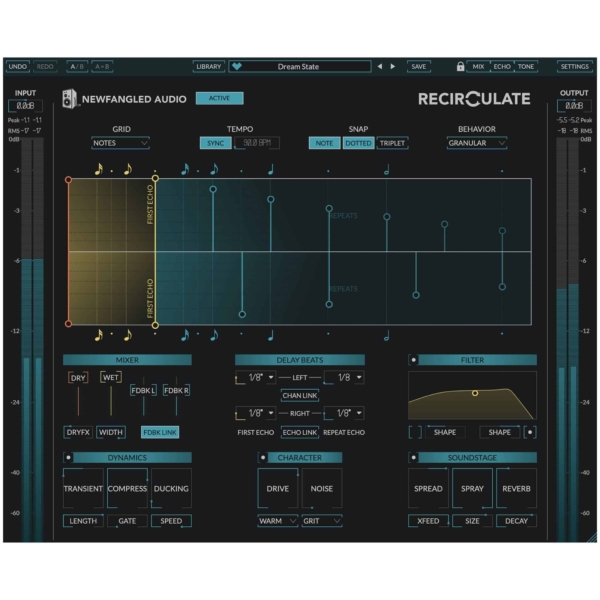Toggle the Dynamics section power dot
600x600 pixels.
coord(68,457)
